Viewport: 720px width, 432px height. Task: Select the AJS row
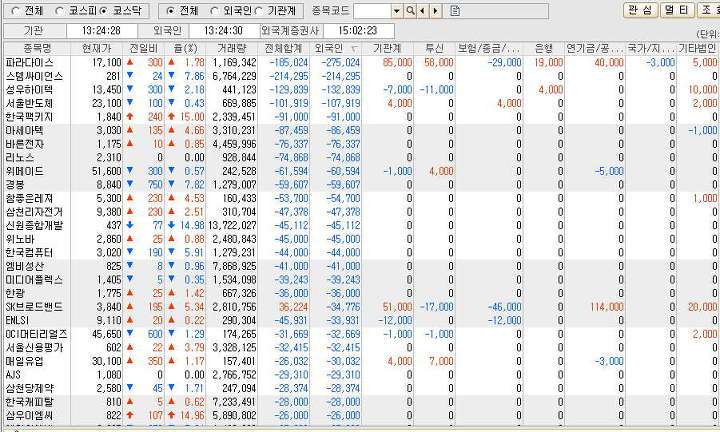pos(360,375)
